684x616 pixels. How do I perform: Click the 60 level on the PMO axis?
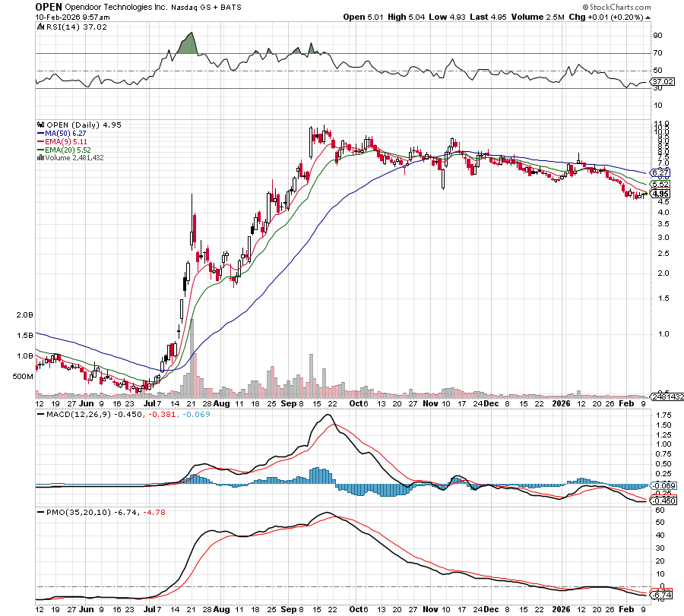point(660,510)
